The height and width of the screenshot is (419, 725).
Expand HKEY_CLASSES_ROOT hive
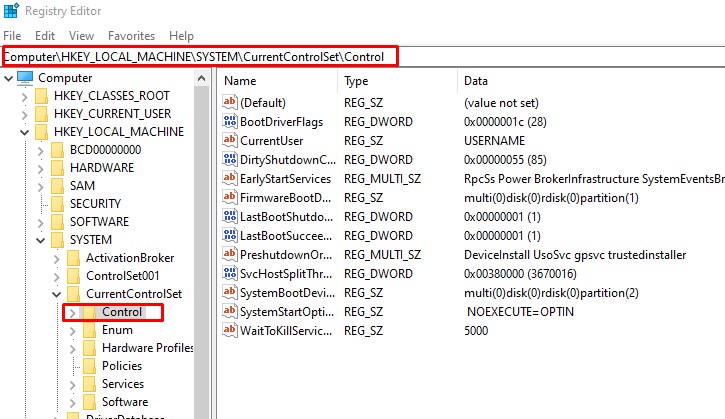point(25,96)
